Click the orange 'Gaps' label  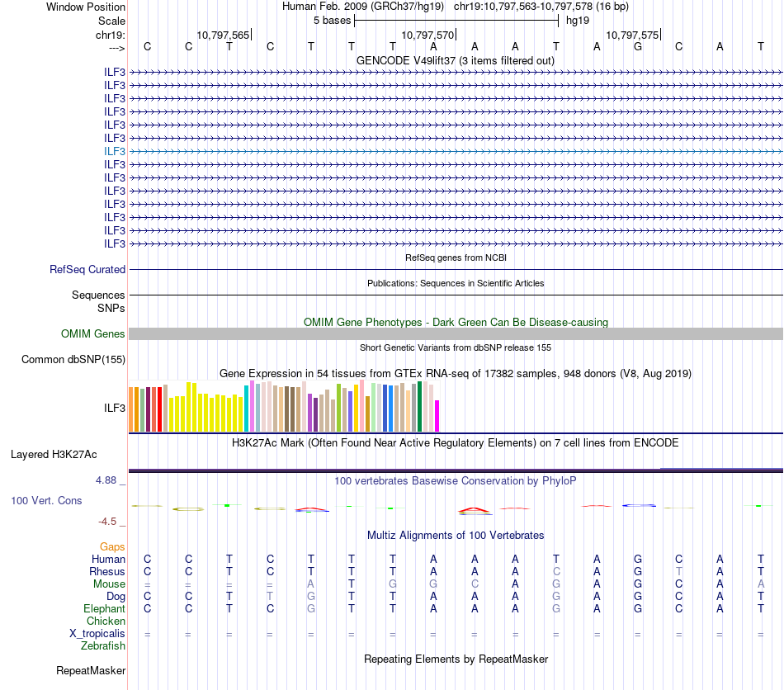coord(112,546)
